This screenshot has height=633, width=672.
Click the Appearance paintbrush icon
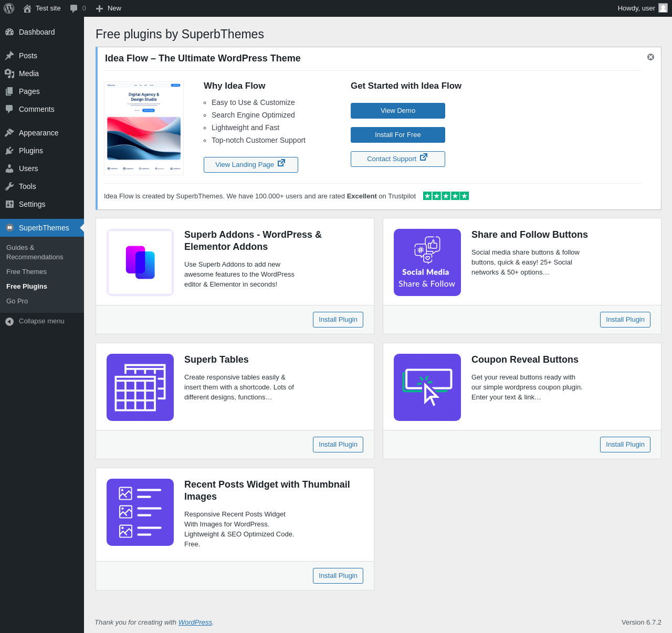pos(9,133)
